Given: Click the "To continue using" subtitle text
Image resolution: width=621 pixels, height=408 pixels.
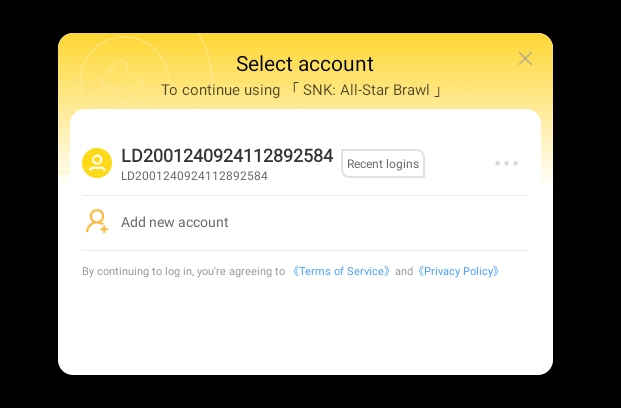Looking at the screenshot, I should tap(220, 90).
